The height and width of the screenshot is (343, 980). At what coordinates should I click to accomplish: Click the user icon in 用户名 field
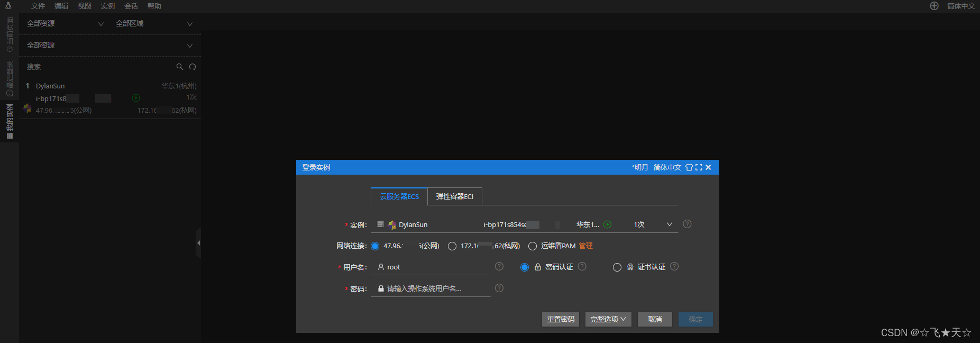(x=381, y=267)
